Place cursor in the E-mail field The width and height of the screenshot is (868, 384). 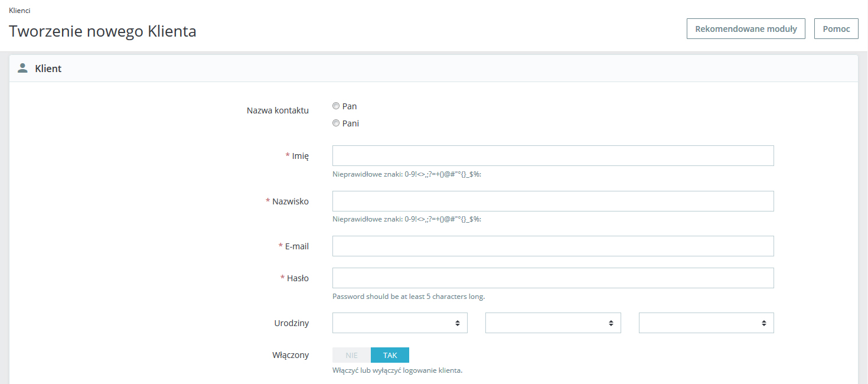coord(553,246)
